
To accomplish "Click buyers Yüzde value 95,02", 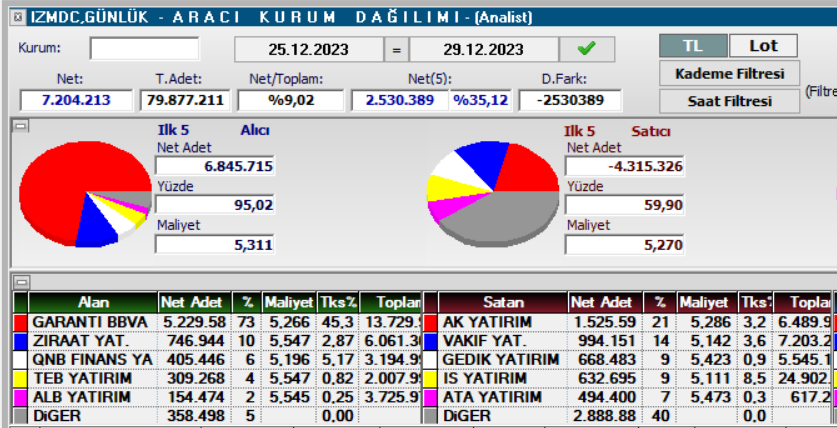I will click(215, 205).
